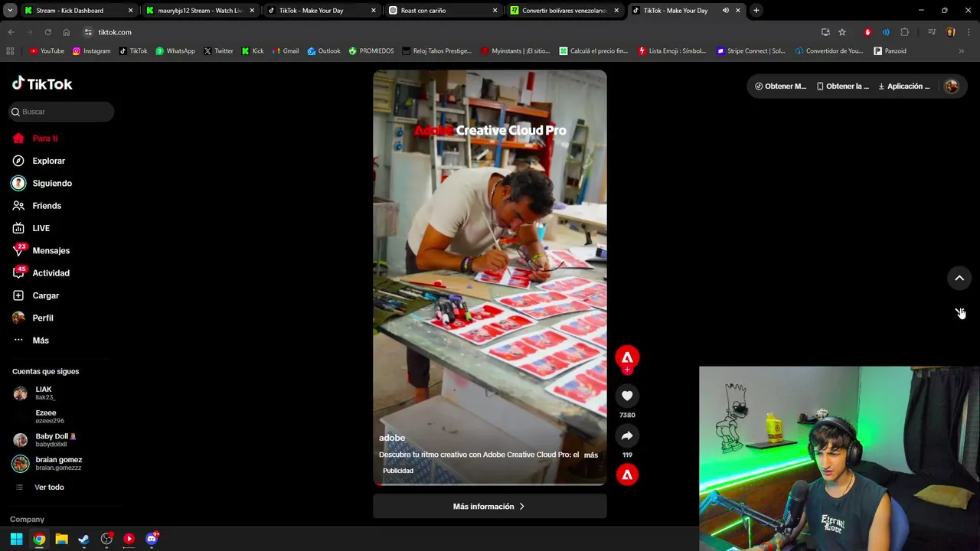This screenshot has width=980, height=551.
Task: Click the Aplicación download button
Action: coord(904,86)
